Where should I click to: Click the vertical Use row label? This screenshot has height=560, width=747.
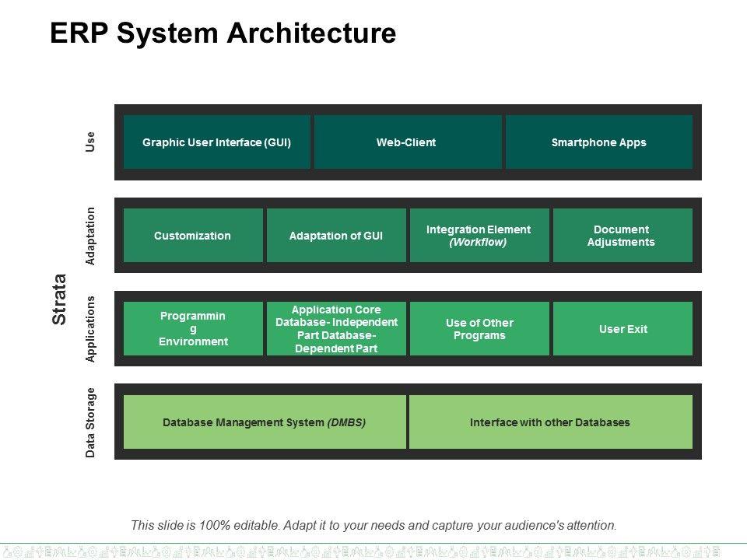point(89,142)
